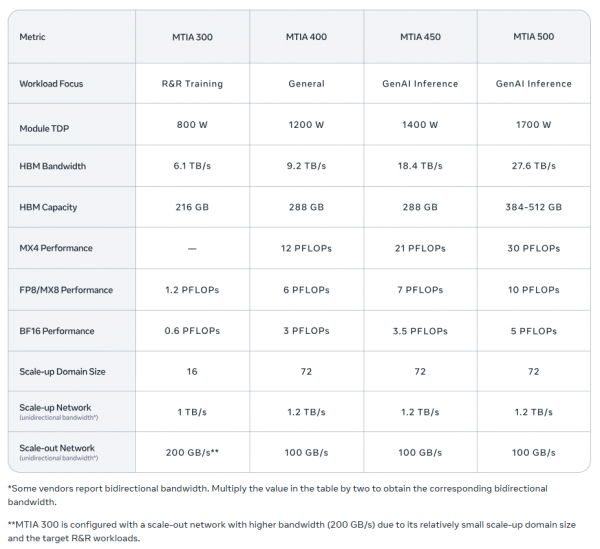The image size is (600, 549).
Task: Click the Module TDP row label
Action: click(44, 126)
